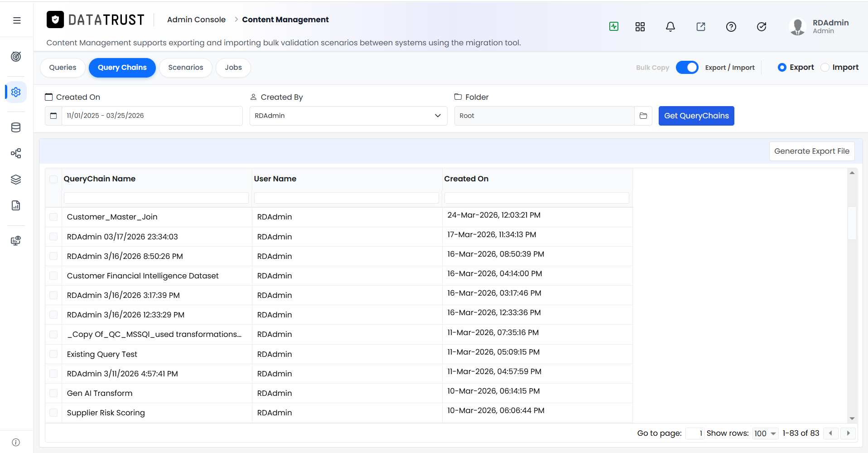Switch to the Query Chains tab
This screenshot has width=868, height=453.
(122, 68)
